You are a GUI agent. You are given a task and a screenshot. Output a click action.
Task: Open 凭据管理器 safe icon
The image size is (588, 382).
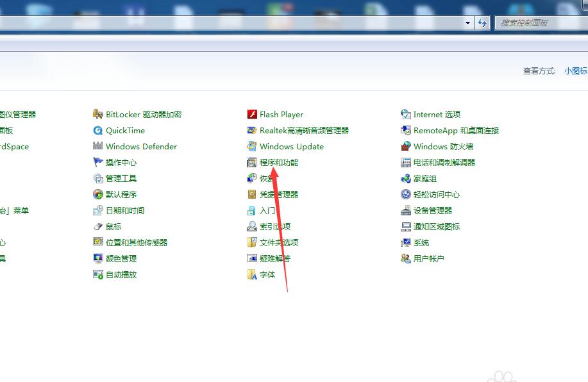click(252, 194)
